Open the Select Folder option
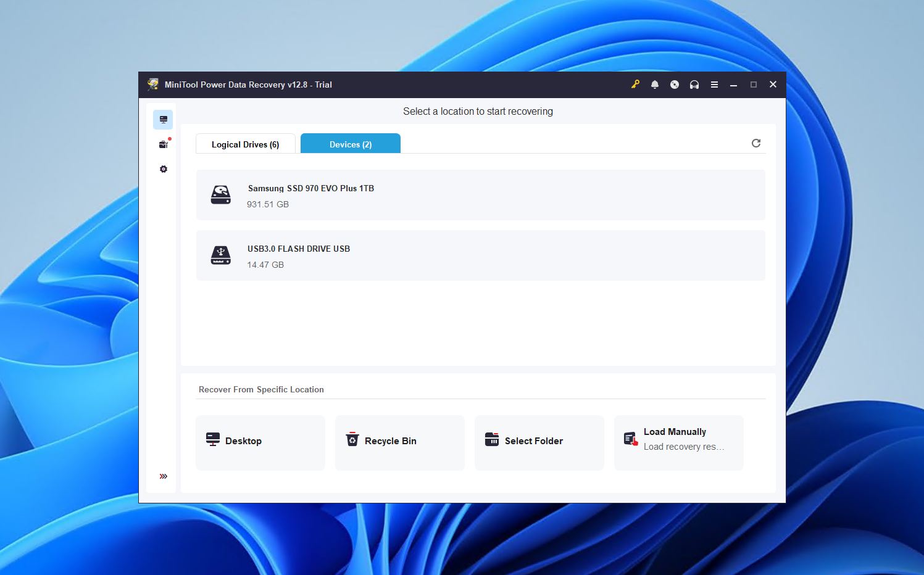Viewport: 924px width, 575px height. point(539,441)
